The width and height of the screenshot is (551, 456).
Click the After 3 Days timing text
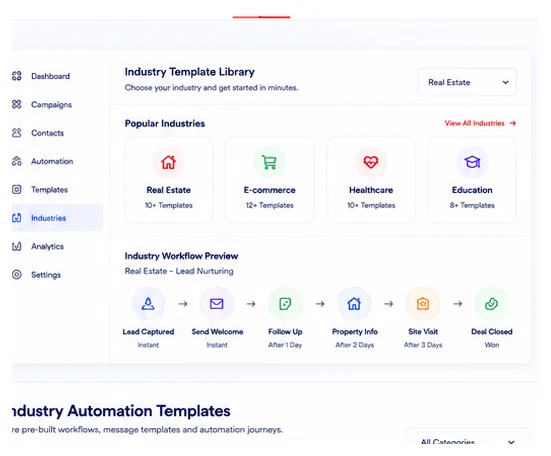pyautogui.click(x=423, y=345)
